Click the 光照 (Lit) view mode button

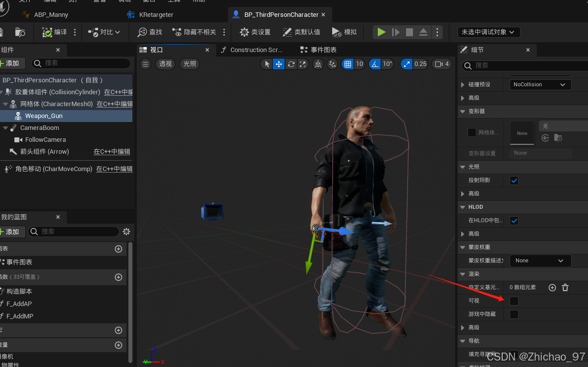[190, 64]
